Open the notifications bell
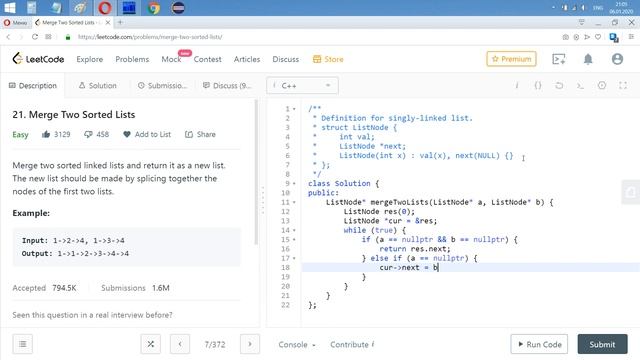Image resolution: width=640 pixels, height=360 pixels. pyautogui.click(x=588, y=59)
